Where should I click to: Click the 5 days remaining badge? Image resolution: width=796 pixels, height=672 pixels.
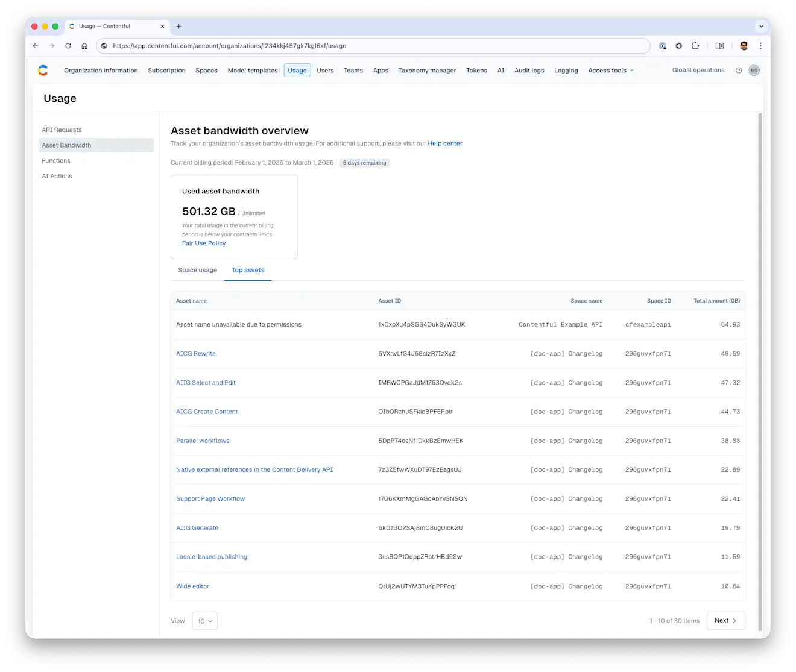tap(364, 163)
